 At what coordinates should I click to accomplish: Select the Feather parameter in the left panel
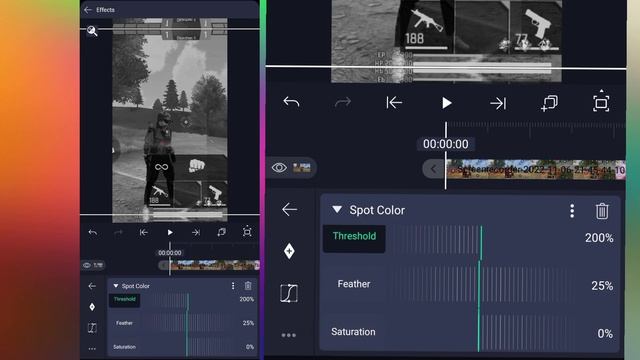point(124,323)
